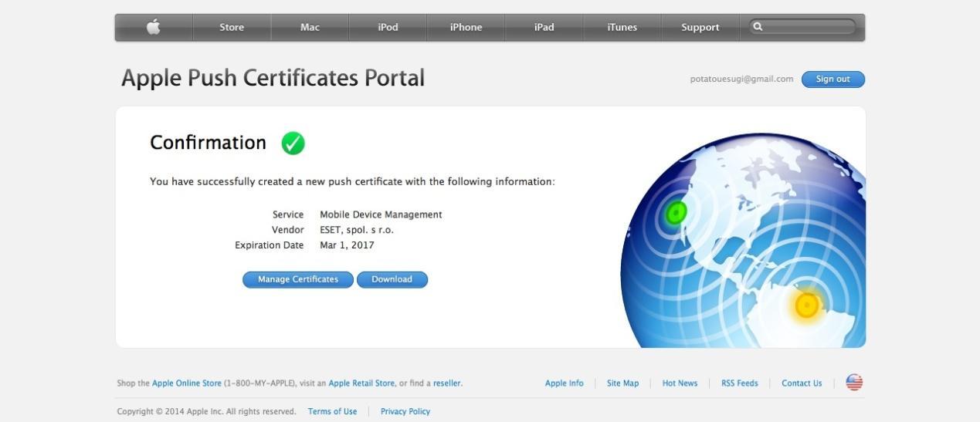980x422 pixels.
Task: Click the green confirmation checkmark icon
Action: coord(293,143)
